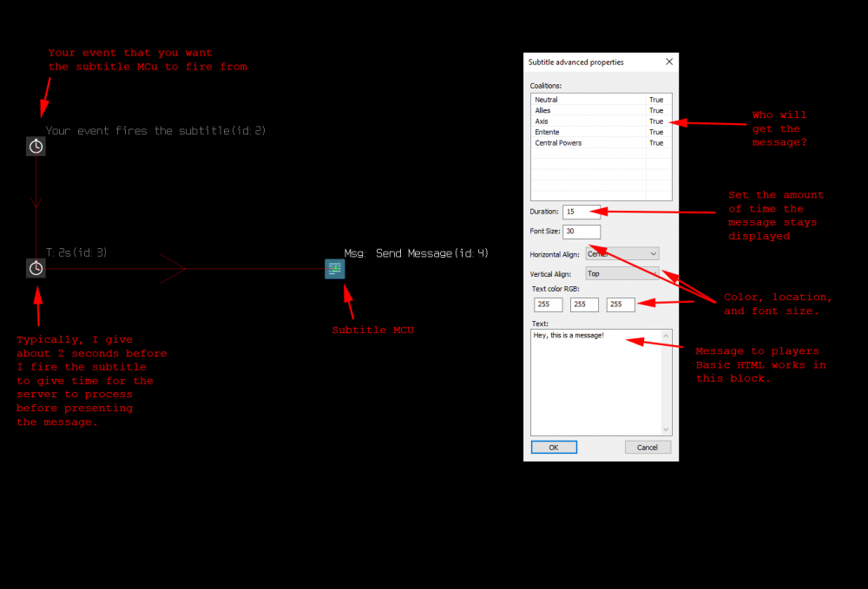Click the Cancel button
This screenshot has width=868, height=589.
point(648,448)
